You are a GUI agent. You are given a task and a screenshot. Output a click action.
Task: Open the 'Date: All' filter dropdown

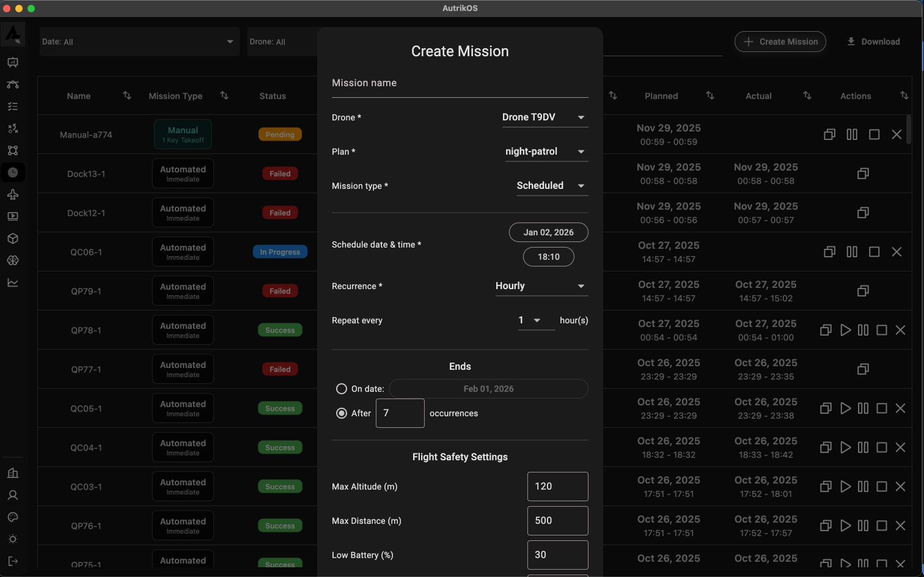139,42
